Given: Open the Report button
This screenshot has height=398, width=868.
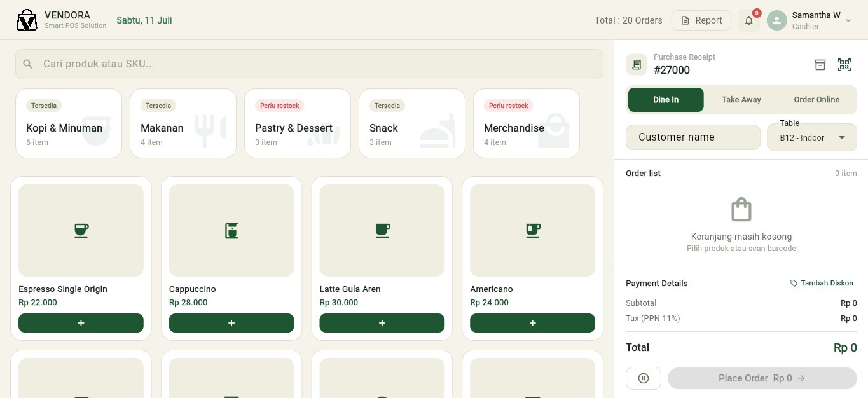Looking at the screenshot, I should (x=701, y=20).
